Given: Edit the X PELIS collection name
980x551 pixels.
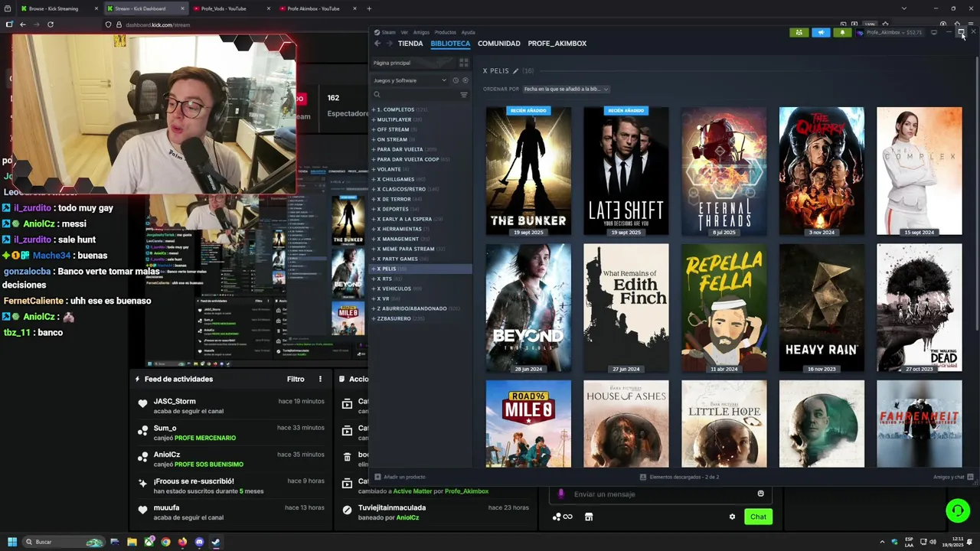Looking at the screenshot, I should pyautogui.click(x=515, y=70).
